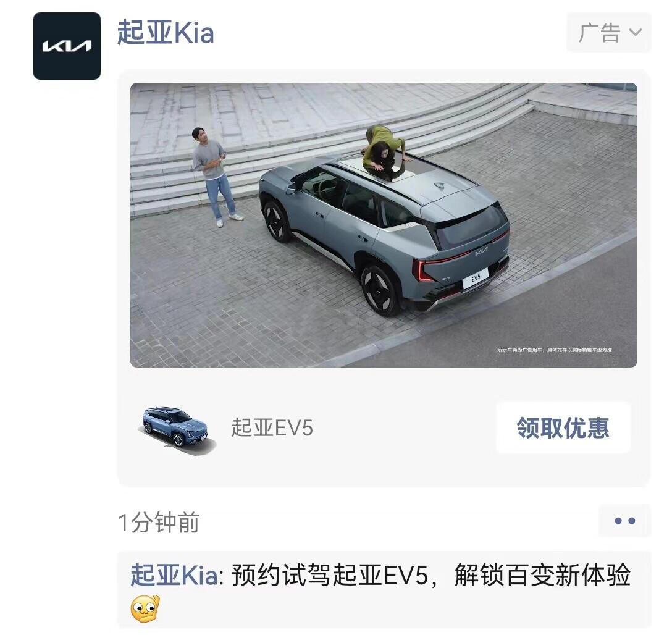672x635 pixels.
Task: Click the 解锁百变新体验 comment text
Action: [x=542, y=575]
